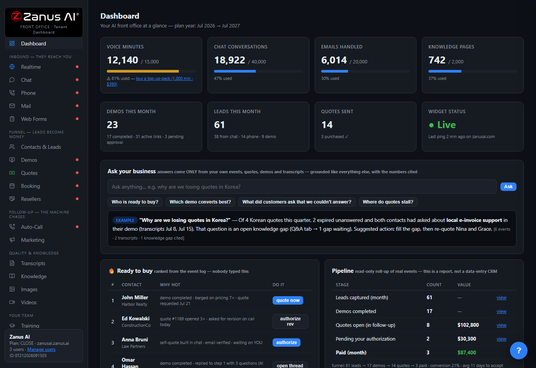Image resolution: width=536 pixels, height=368 pixels.
Task: Click view link for Quotes open
Action: tap(501, 325)
